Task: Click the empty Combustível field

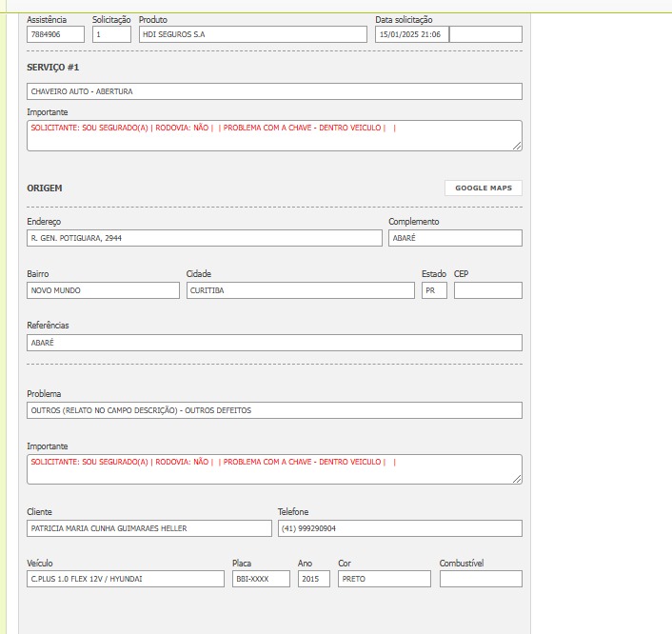Action: coord(481,579)
